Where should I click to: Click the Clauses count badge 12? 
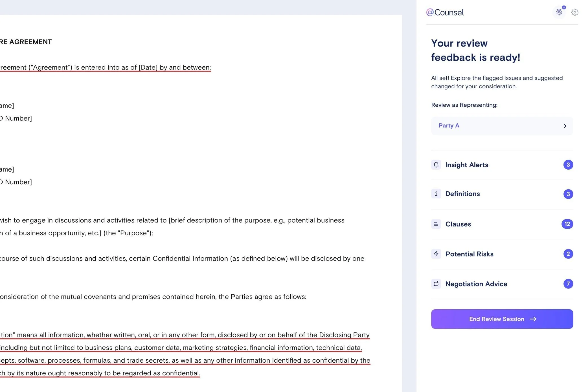point(567,224)
